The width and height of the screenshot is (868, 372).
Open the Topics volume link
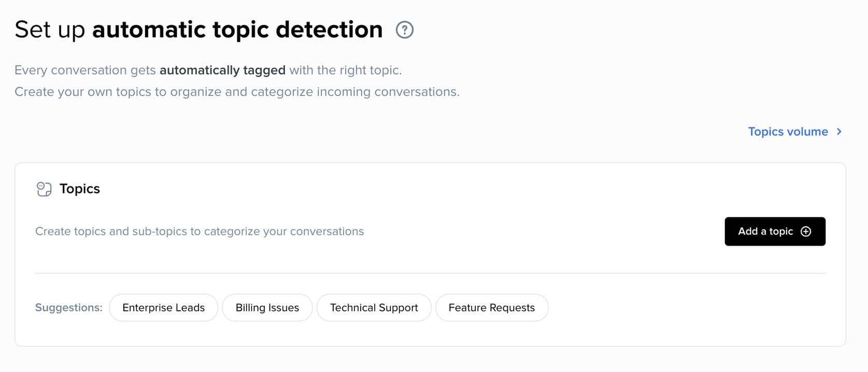click(x=788, y=132)
